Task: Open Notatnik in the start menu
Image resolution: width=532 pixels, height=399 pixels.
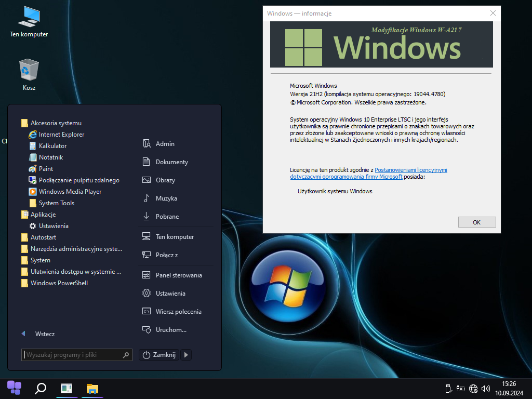Action: [50, 157]
